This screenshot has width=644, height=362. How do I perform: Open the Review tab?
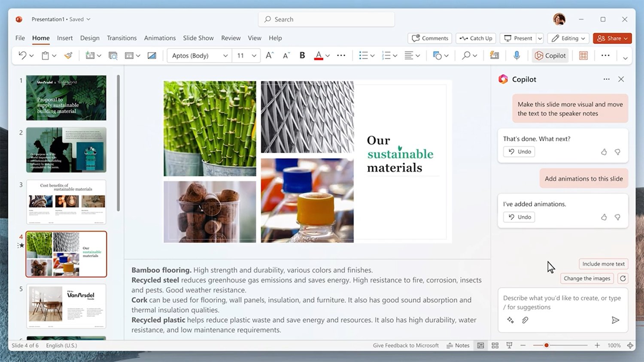pyautogui.click(x=231, y=38)
